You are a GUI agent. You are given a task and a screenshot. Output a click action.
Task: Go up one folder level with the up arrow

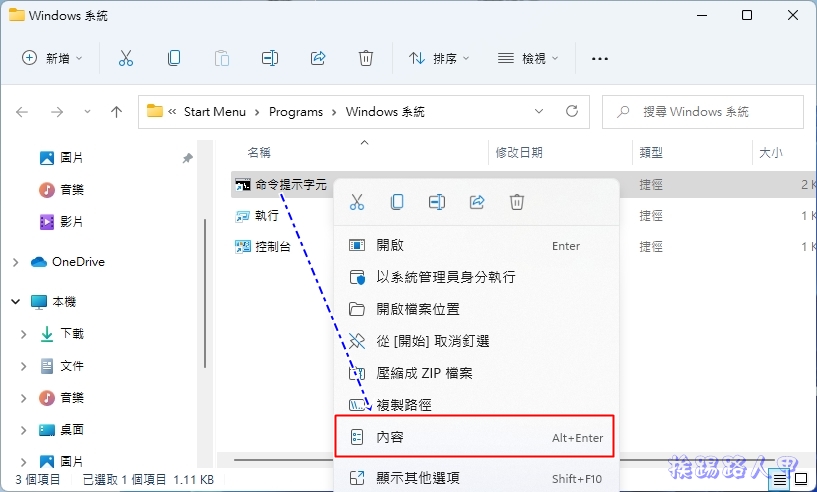[116, 112]
